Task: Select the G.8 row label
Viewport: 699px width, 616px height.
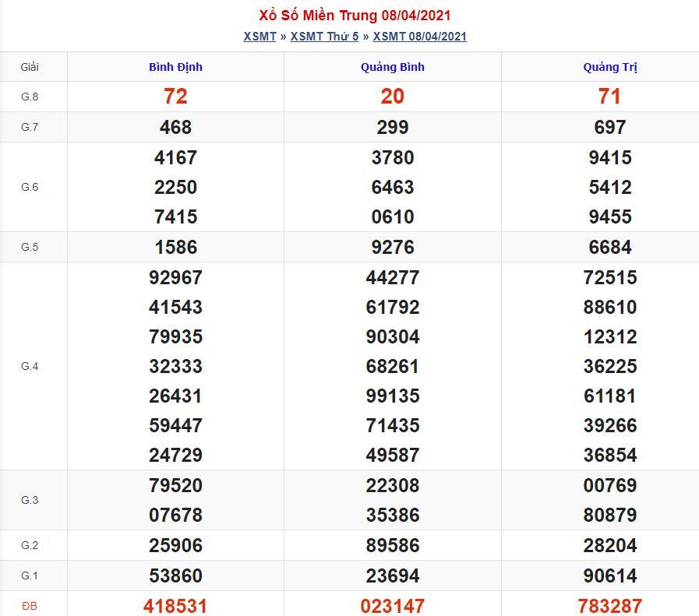Action: pyautogui.click(x=30, y=97)
